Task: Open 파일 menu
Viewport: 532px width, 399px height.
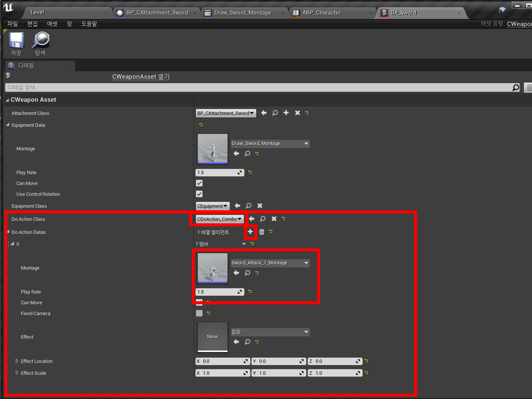Action: tap(13, 23)
